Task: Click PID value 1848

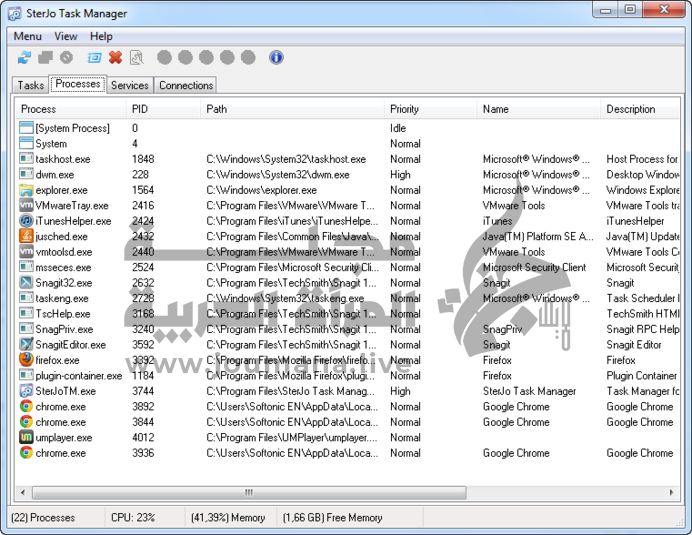Action: [143, 159]
